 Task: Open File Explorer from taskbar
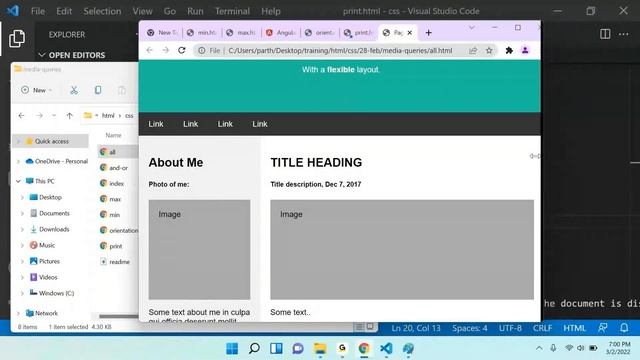click(320, 348)
